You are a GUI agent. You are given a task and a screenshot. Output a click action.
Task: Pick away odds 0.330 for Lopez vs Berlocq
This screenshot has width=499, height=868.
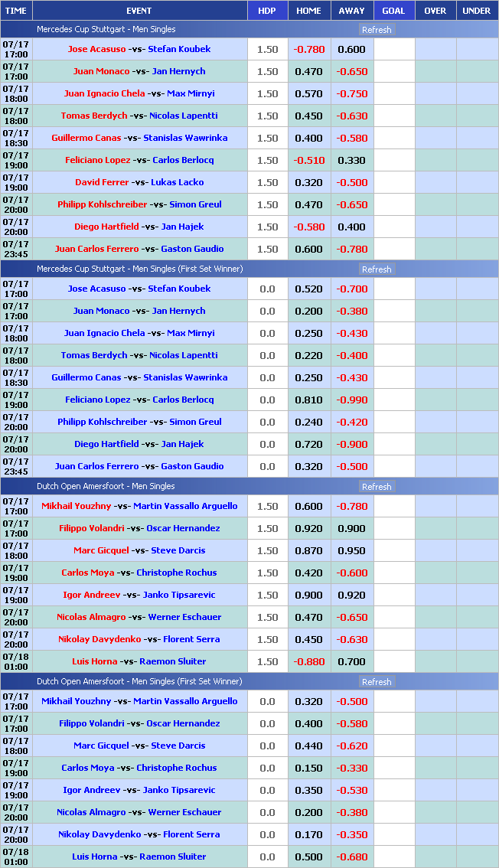351,160
